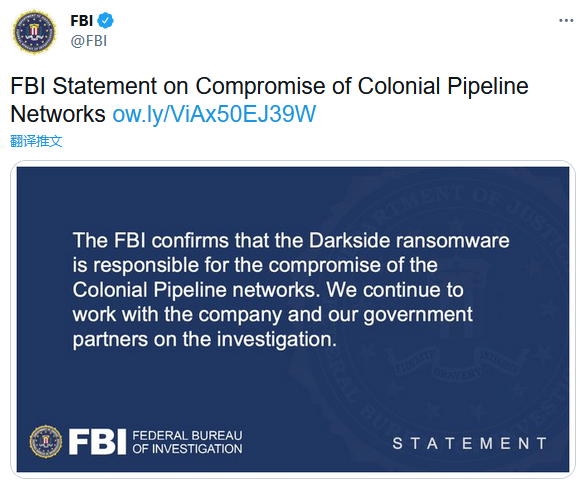
Task: Open the FBI profile avatar seal
Action: [34, 32]
